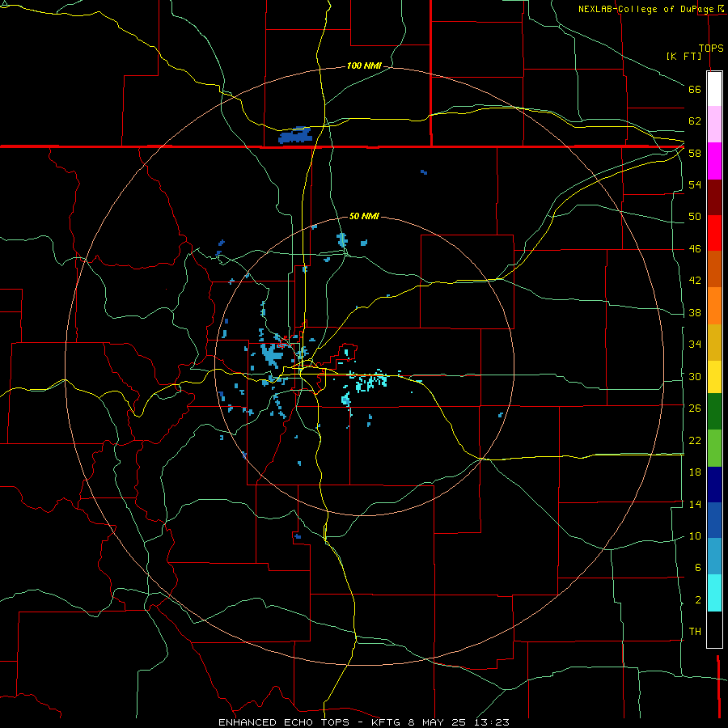
Task: Click the 'TOPS' legend heading
Action: pyautogui.click(x=711, y=48)
